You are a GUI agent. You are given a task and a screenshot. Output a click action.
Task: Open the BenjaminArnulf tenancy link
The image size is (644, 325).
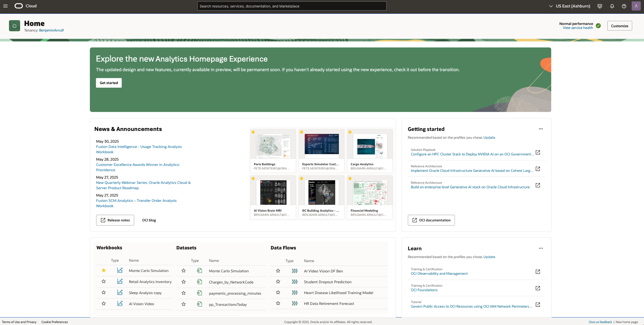pos(51,30)
